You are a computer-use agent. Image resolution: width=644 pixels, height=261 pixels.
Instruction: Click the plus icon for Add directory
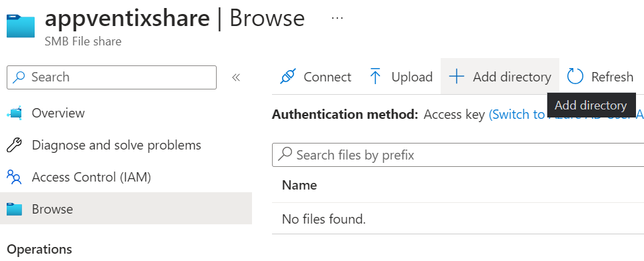tap(456, 77)
